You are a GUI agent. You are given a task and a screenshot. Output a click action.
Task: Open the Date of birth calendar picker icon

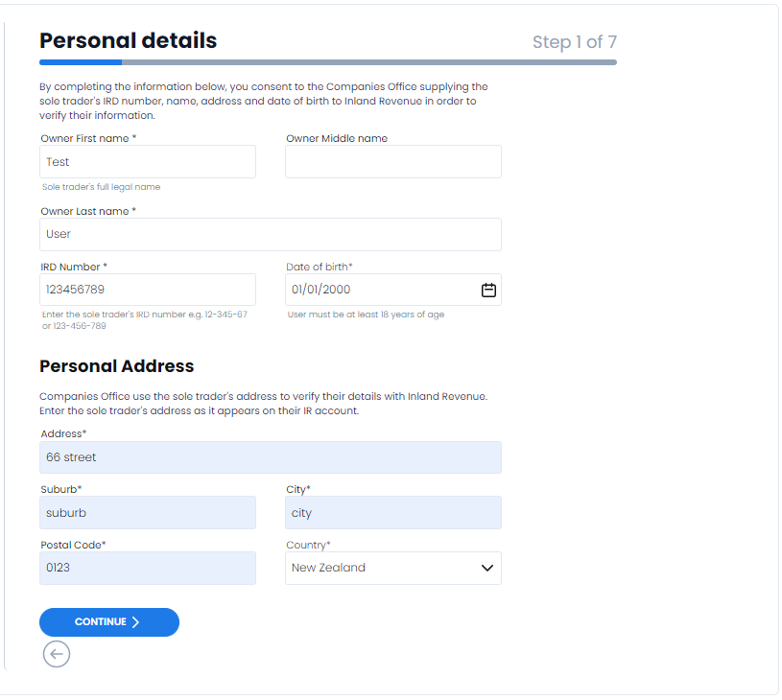click(x=488, y=290)
